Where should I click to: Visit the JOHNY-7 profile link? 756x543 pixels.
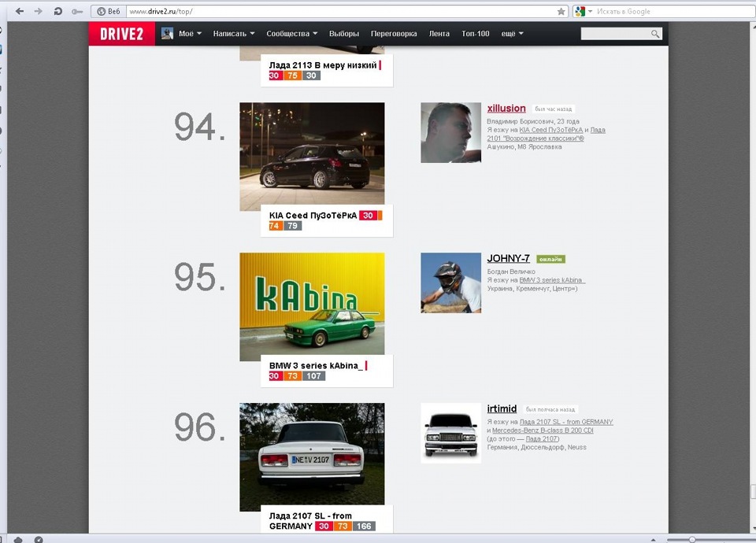click(x=508, y=259)
